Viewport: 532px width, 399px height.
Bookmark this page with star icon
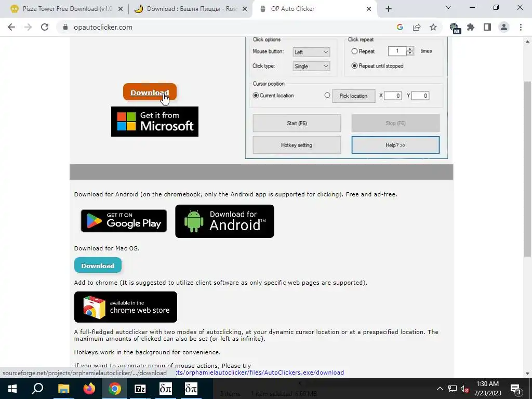433,27
